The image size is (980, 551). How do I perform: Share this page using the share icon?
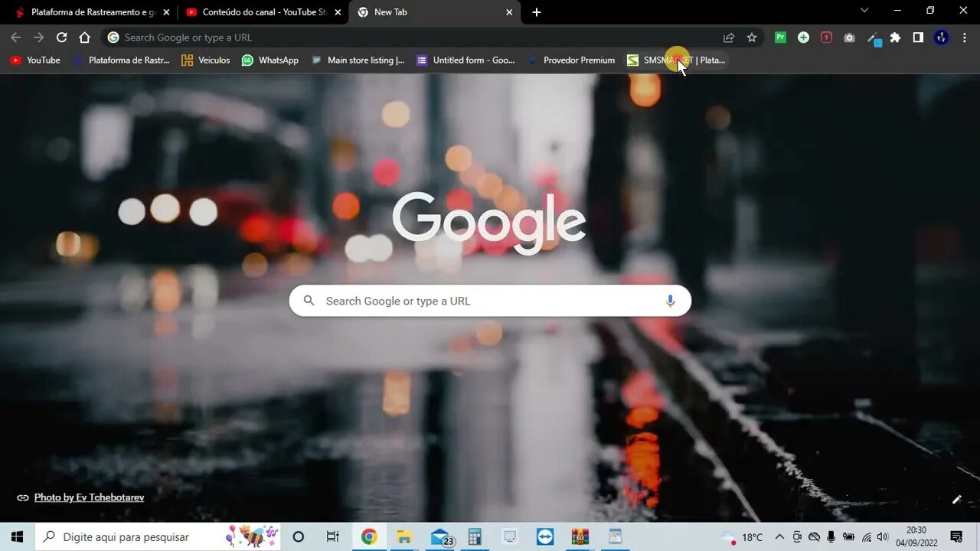tap(729, 37)
